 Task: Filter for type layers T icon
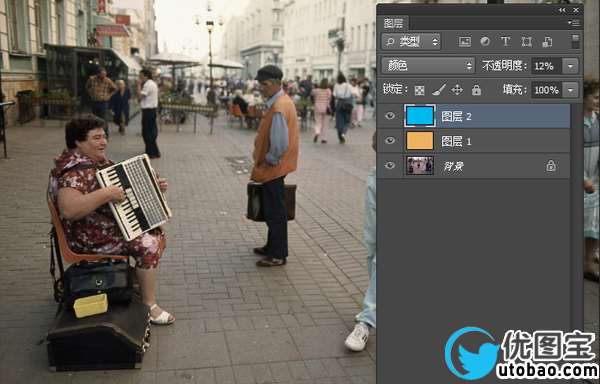tap(505, 42)
